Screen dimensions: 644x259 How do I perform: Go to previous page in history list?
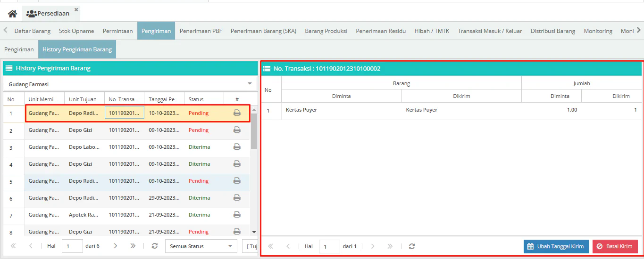[31, 246]
